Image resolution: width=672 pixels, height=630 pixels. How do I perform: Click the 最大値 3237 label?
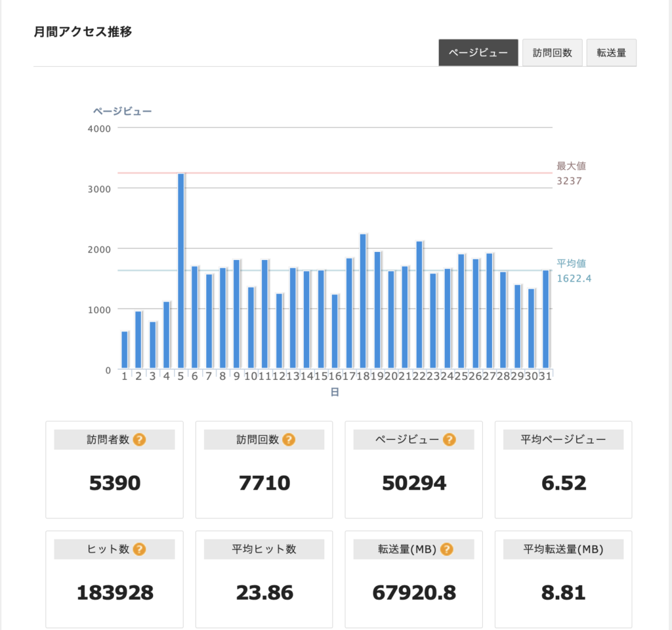click(x=570, y=173)
